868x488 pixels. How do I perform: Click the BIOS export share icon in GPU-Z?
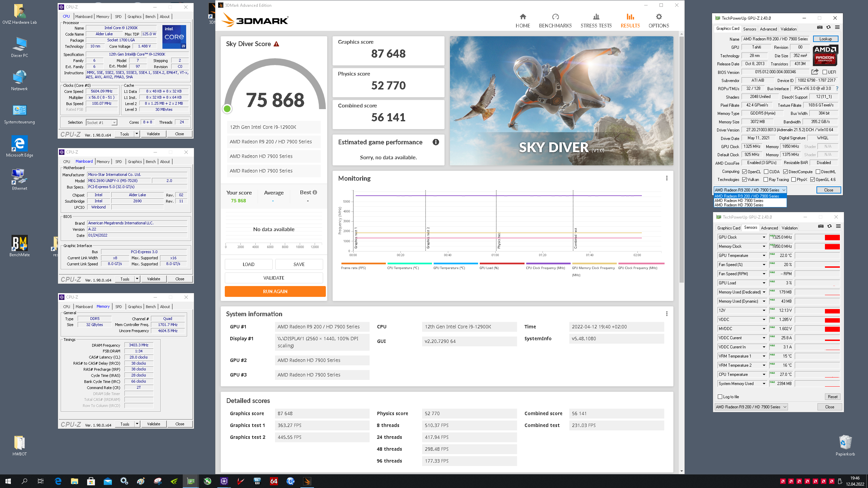[x=814, y=72]
